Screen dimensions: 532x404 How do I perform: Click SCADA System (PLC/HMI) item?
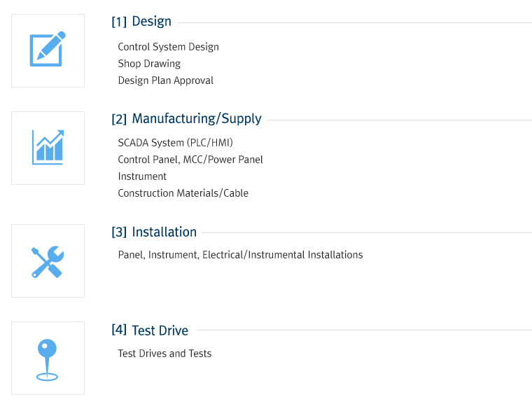point(176,143)
